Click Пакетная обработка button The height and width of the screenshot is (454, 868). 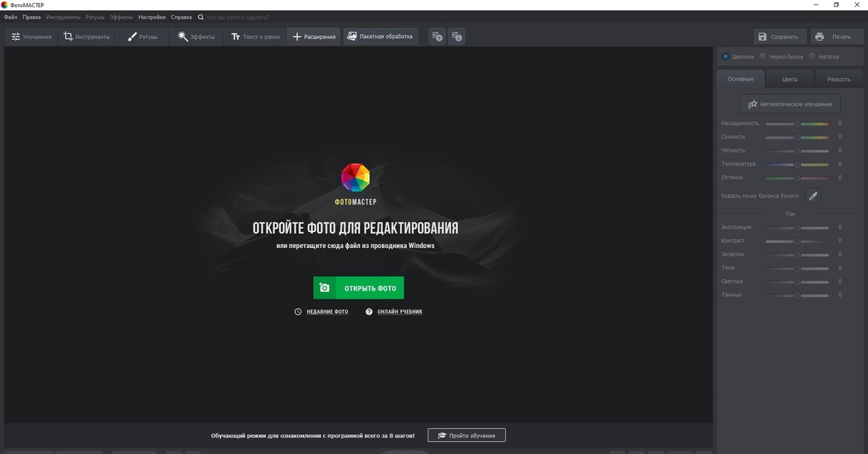point(380,36)
